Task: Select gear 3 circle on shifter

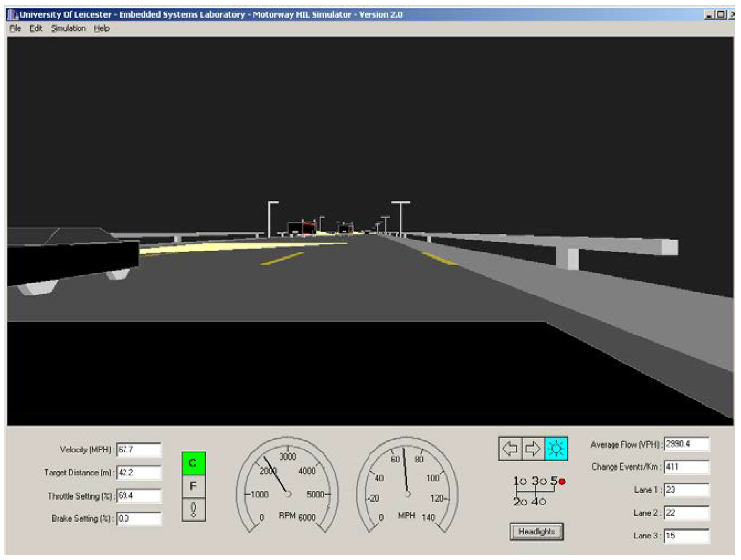Action: [543, 482]
